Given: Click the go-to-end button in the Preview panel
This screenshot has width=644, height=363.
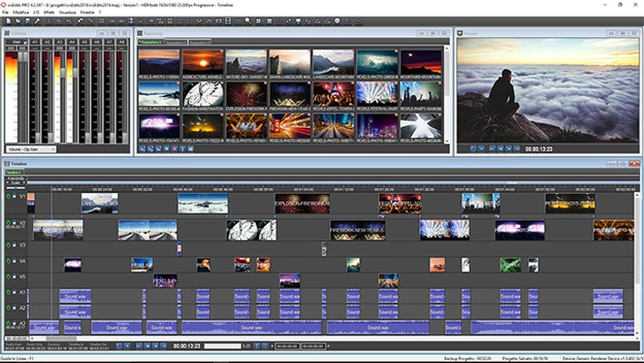Looking at the screenshot, I should (x=516, y=149).
